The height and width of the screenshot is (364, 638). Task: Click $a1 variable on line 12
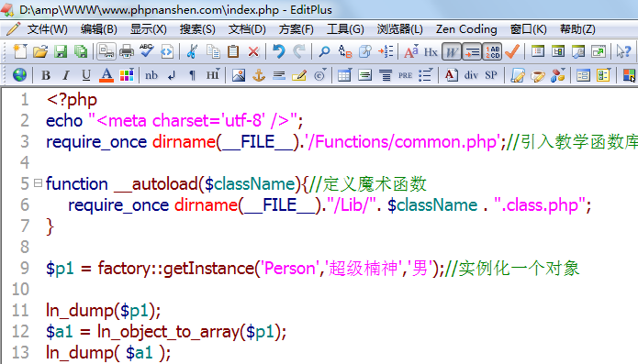pos(60,332)
